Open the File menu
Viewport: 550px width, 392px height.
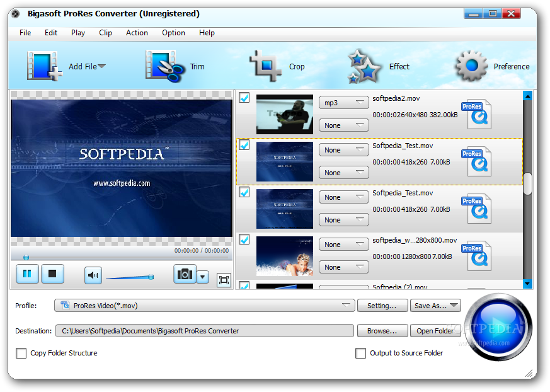click(25, 33)
